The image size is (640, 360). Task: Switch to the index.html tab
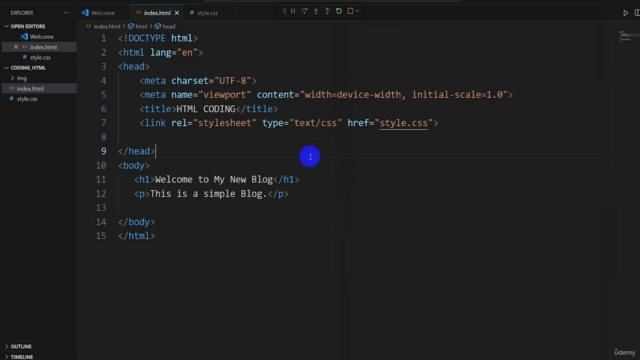(x=157, y=13)
